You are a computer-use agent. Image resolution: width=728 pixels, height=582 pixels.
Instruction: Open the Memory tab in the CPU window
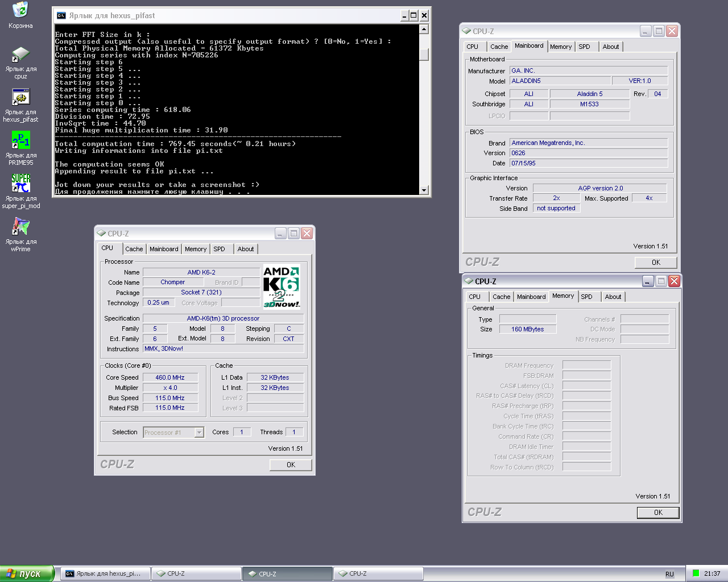click(196, 249)
